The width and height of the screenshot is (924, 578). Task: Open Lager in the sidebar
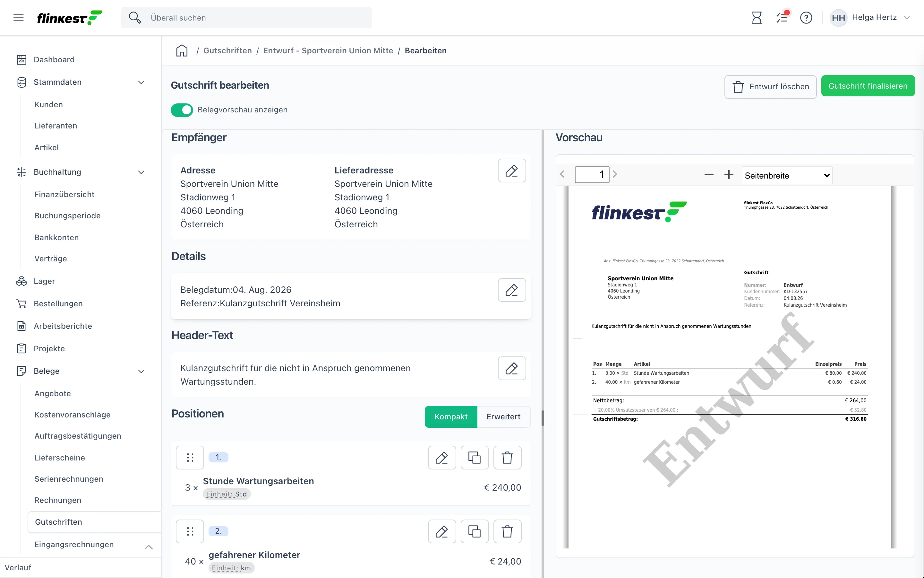click(x=44, y=281)
